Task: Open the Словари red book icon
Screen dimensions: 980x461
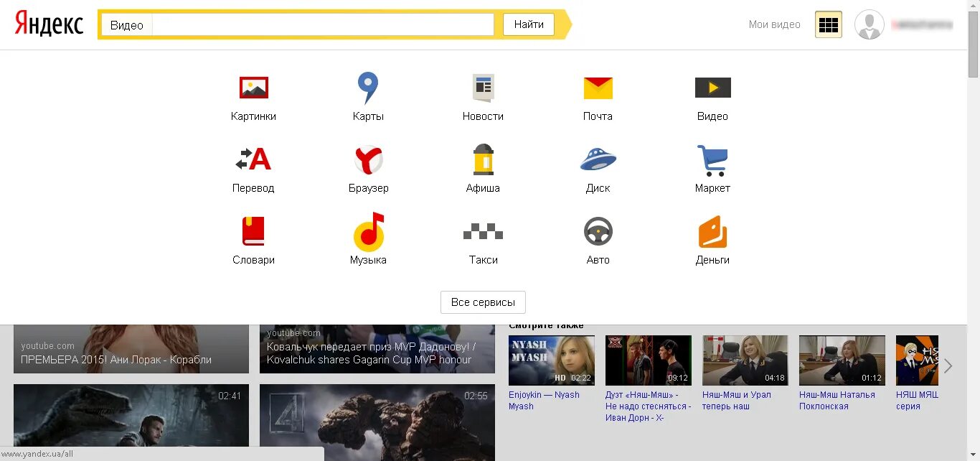Action: pos(253,231)
